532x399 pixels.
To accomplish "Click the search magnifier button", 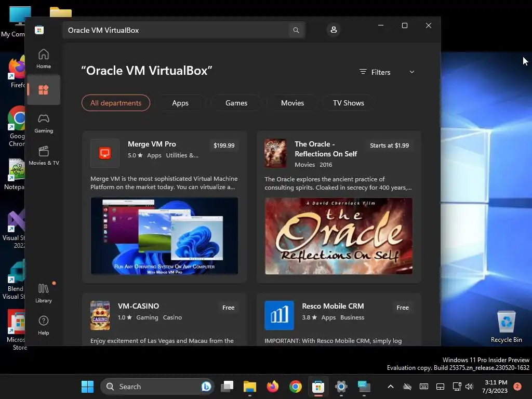I will point(296,30).
